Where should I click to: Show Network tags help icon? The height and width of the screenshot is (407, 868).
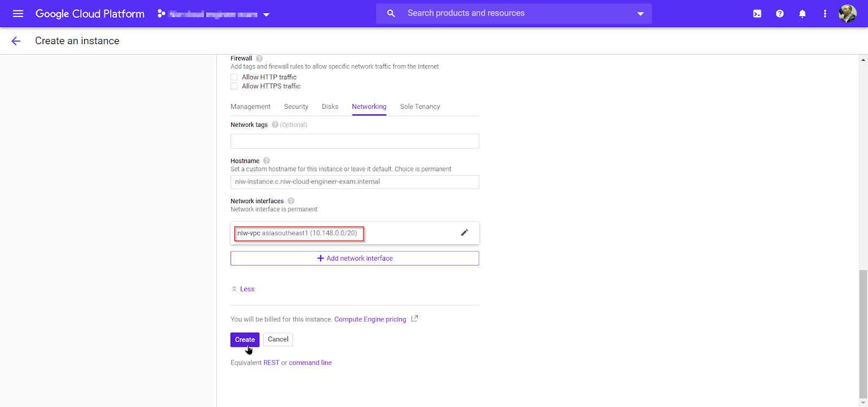tap(275, 125)
